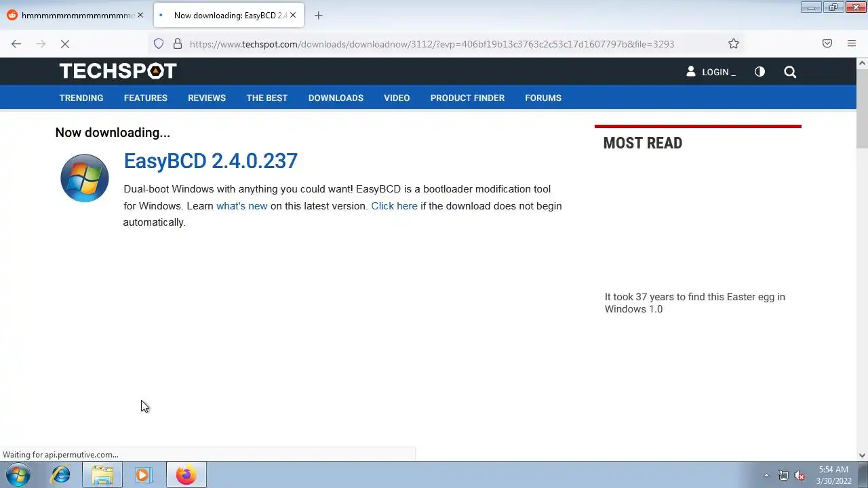868x488 pixels.
Task: Open the Windows Start button
Action: coord(18,474)
